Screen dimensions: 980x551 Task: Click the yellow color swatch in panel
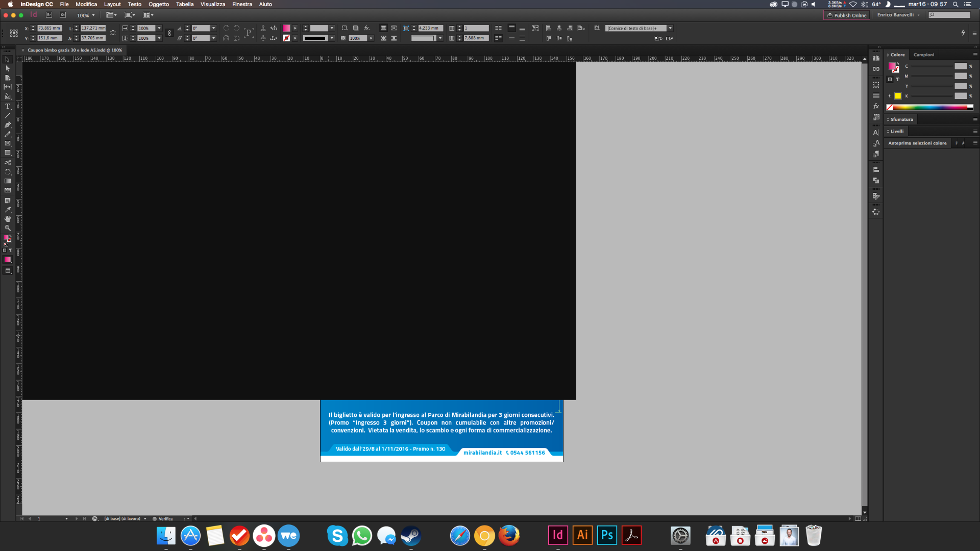coord(898,95)
